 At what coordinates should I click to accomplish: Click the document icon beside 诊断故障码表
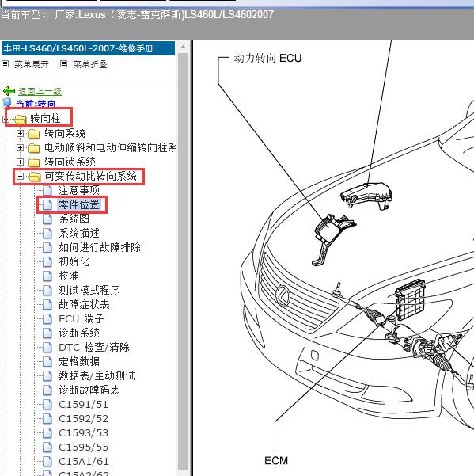click(47, 390)
